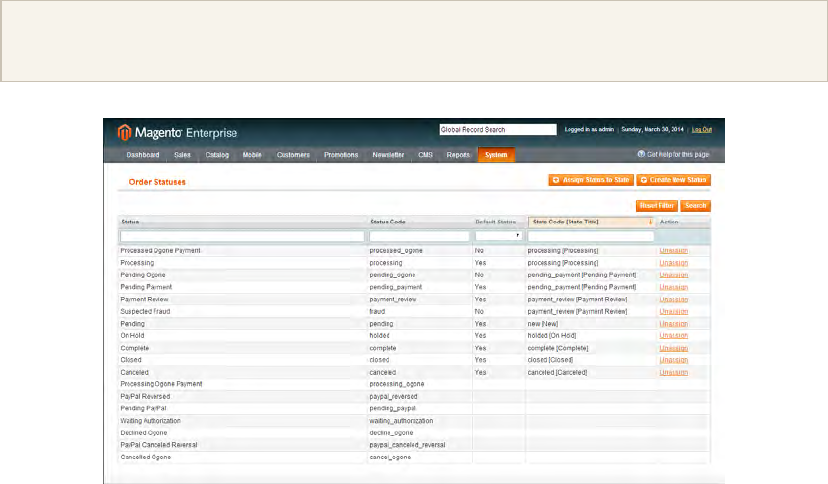Click the Log Out link

tap(702, 129)
